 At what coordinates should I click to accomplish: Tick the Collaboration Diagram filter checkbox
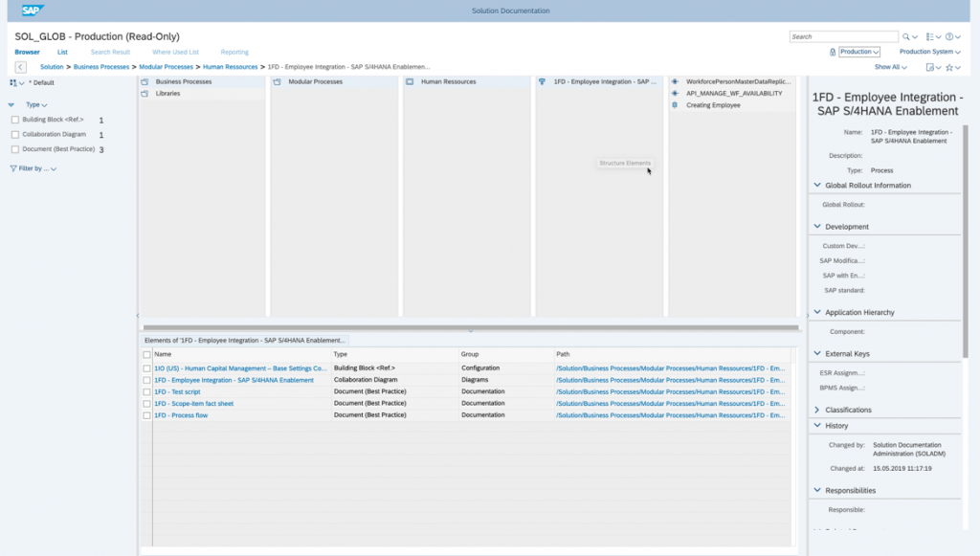coord(15,134)
